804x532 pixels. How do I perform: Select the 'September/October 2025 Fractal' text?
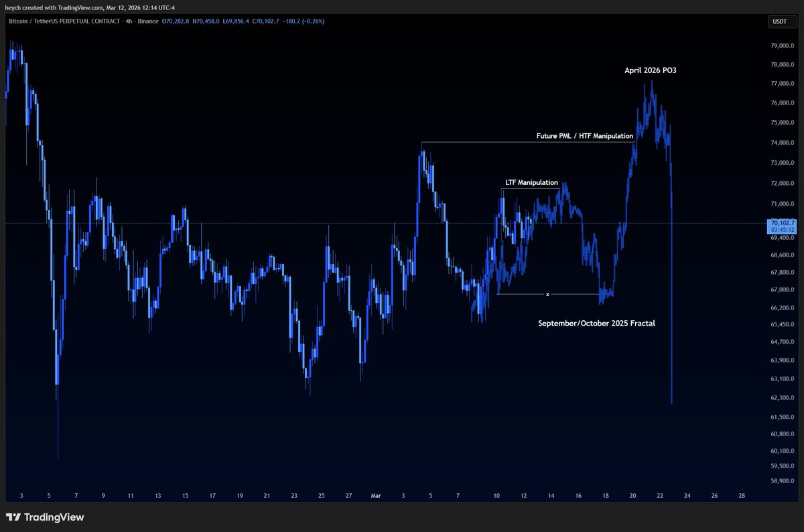point(596,323)
